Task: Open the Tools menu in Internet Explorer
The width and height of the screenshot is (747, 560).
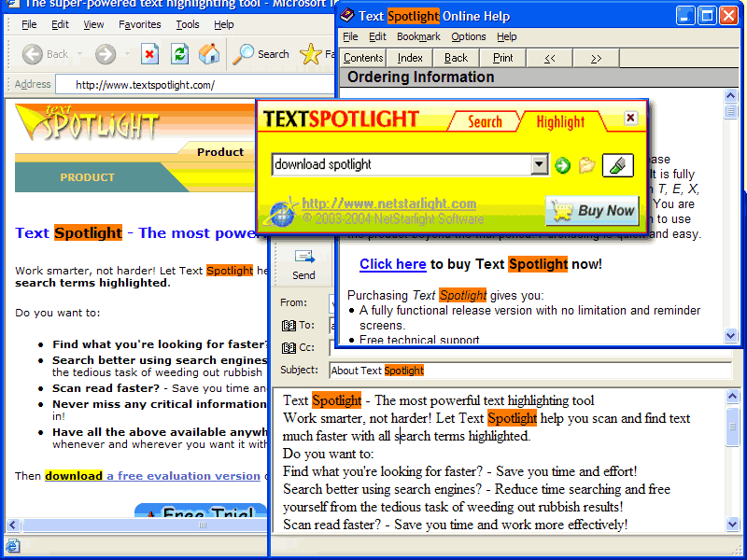Action: (188, 24)
